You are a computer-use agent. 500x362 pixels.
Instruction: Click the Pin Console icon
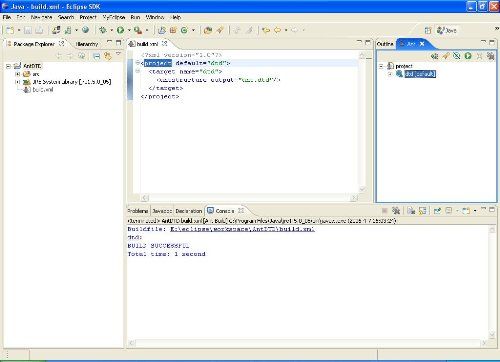click(437, 211)
